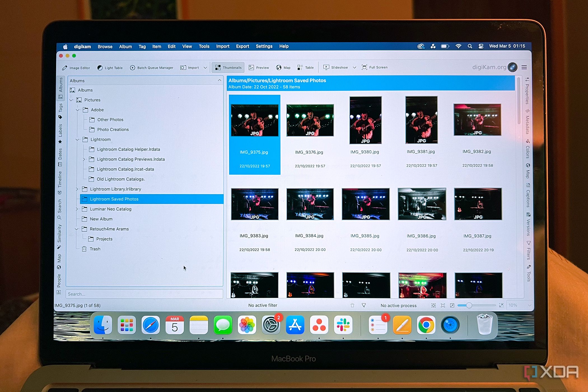Open the Similarity left sidebar tab

pos(59,237)
